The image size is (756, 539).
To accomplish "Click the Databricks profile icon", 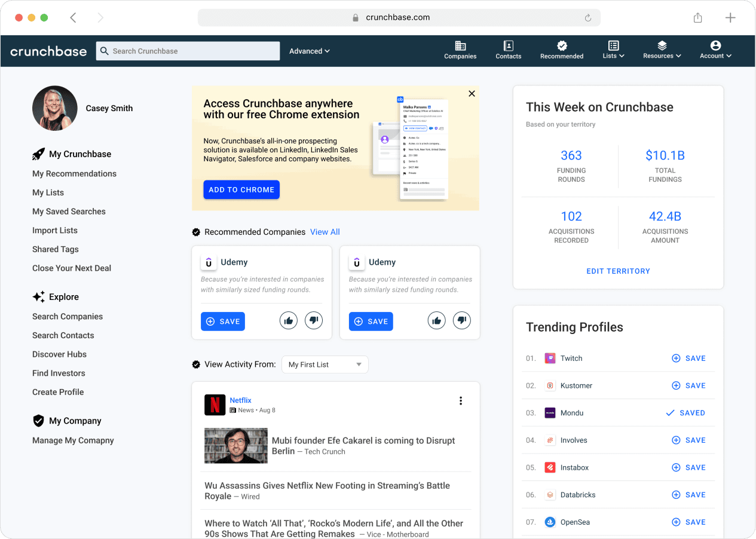I will [550, 495].
